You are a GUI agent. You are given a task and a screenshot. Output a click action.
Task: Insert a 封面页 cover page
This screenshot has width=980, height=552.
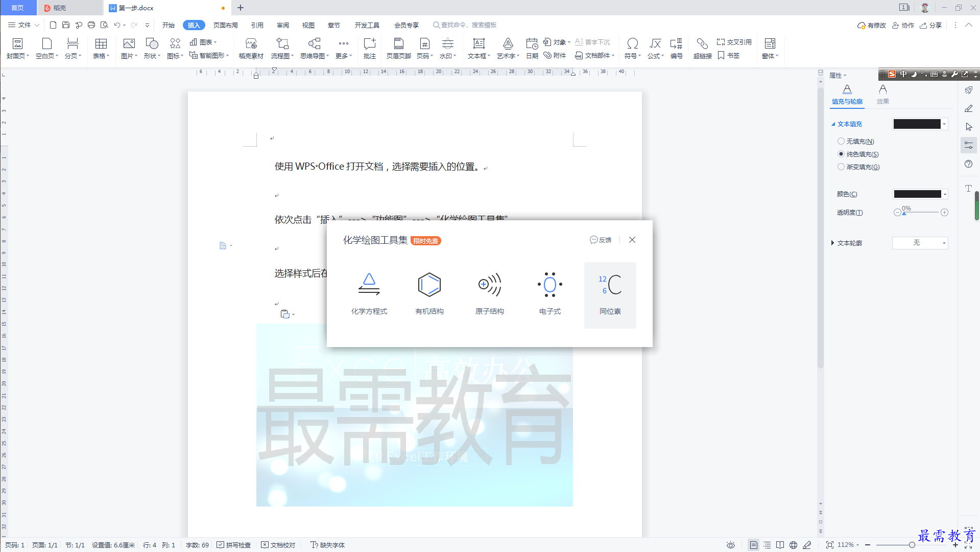(x=18, y=49)
